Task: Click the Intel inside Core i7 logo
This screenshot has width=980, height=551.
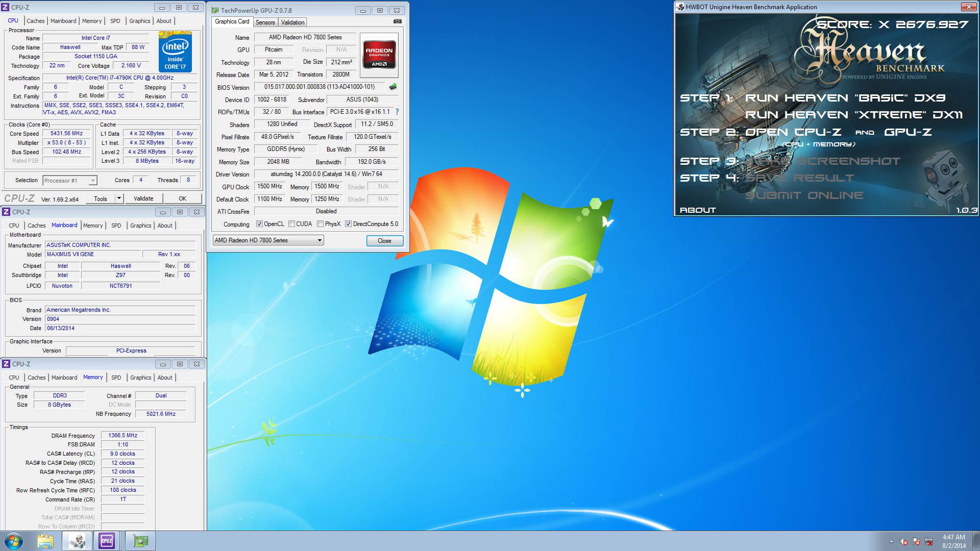Action: click(175, 52)
